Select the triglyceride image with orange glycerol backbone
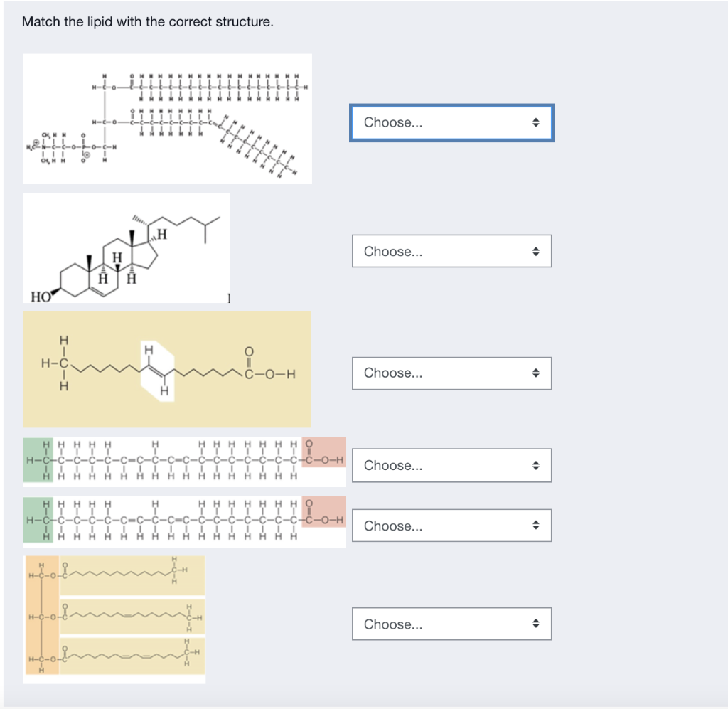 114,619
